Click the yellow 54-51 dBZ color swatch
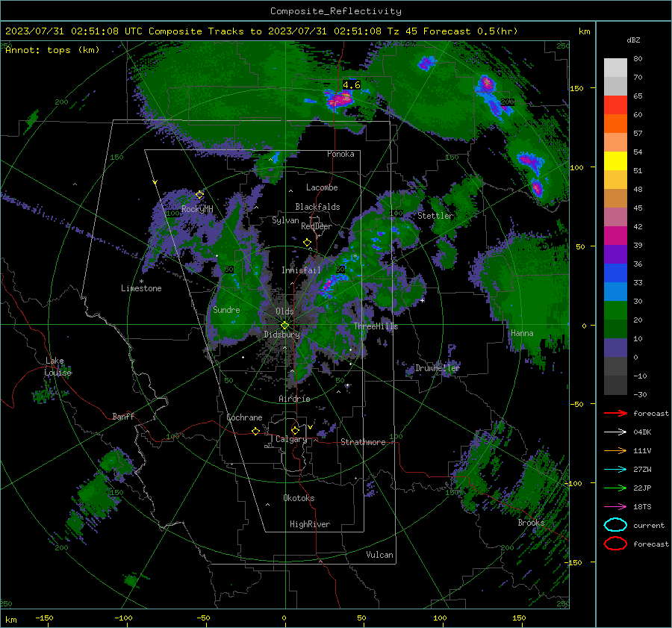Viewport: 672px width, 628px height. [615, 161]
